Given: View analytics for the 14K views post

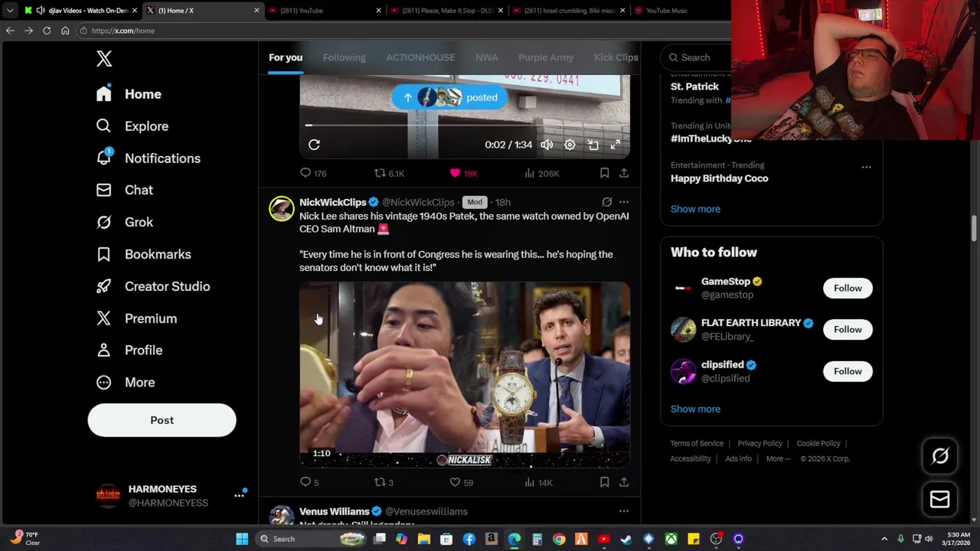Looking at the screenshot, I should [538, 482].
